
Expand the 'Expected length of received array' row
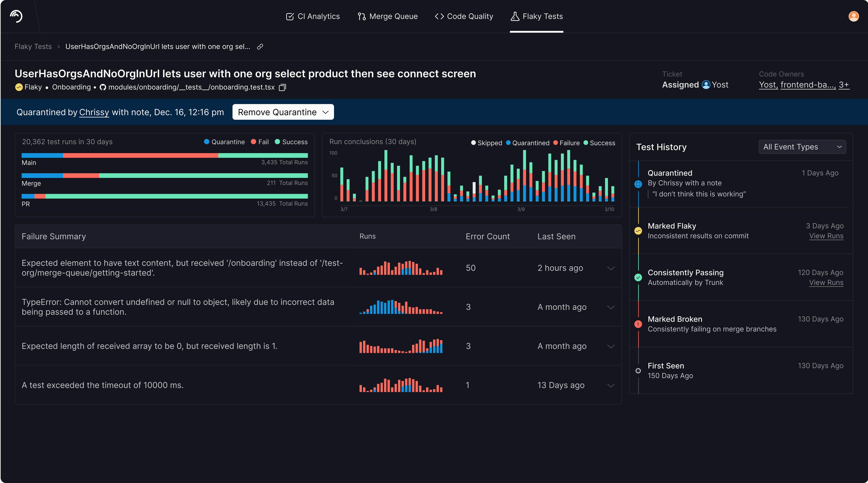(x=611, y=346)
